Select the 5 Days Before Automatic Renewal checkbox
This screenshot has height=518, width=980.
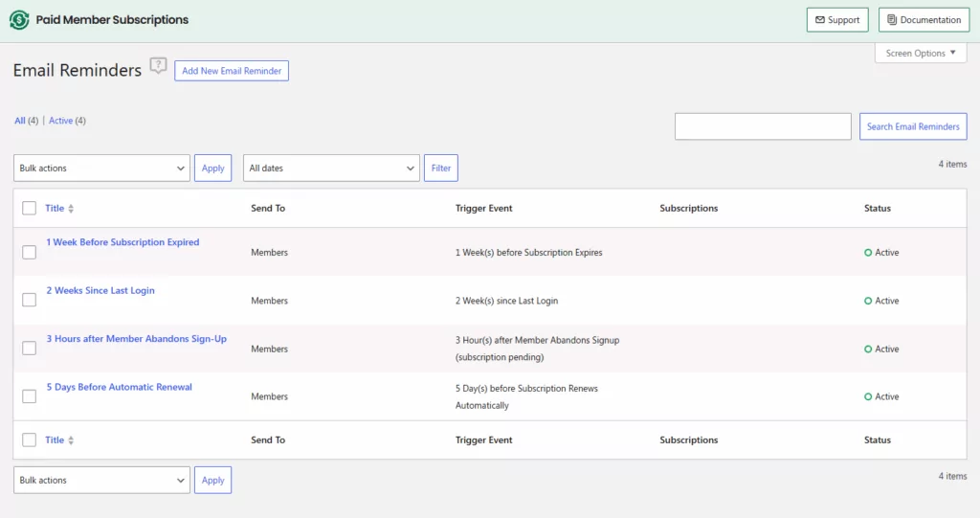point(29,396)
